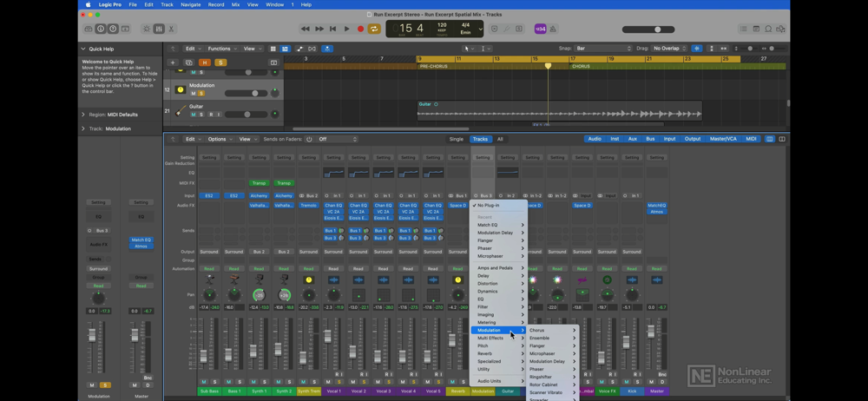Expand the Region: MIDI Defaults disclosure triangle
Screen dimensions: 868x401
(83, 115)
